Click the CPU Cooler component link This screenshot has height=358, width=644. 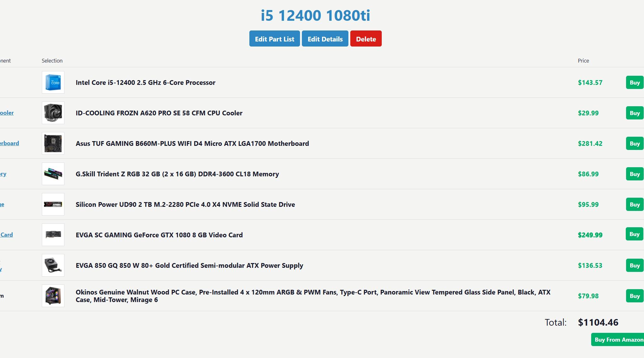(7, 113)
